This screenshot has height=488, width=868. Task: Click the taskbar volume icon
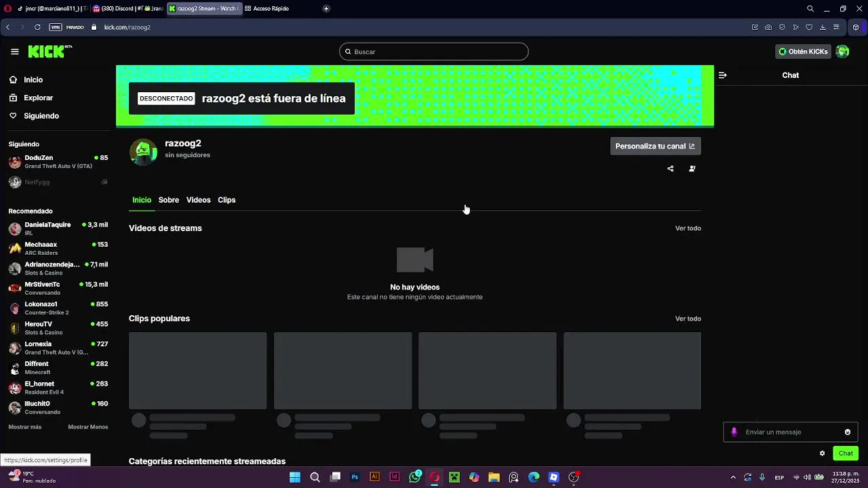point(808,477)
